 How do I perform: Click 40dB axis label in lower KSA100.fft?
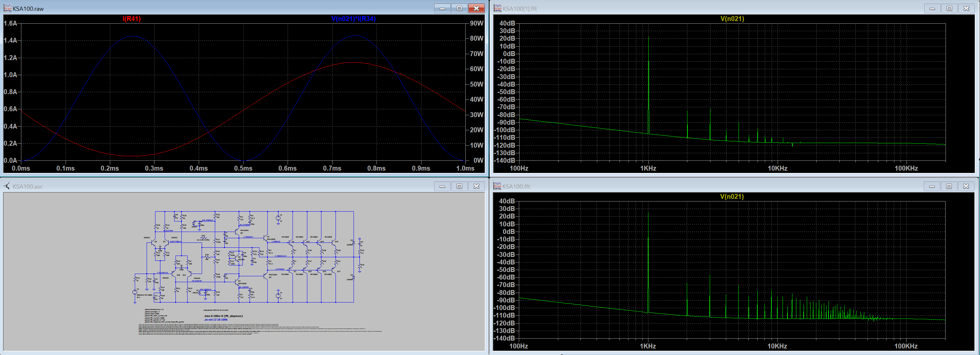(x=507, y=201)
